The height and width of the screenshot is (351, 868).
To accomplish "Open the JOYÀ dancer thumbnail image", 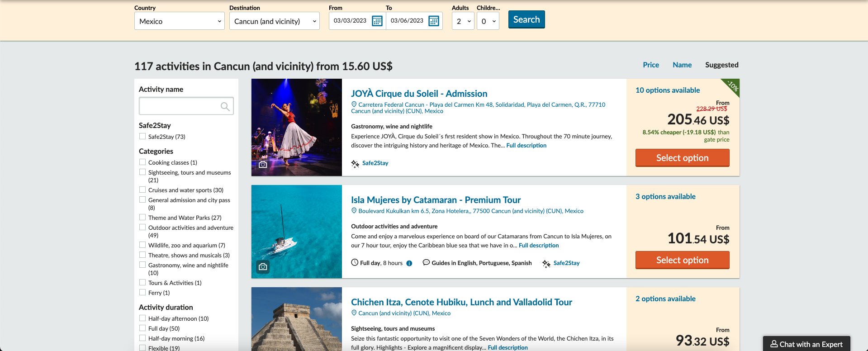I will click(297, 127).
